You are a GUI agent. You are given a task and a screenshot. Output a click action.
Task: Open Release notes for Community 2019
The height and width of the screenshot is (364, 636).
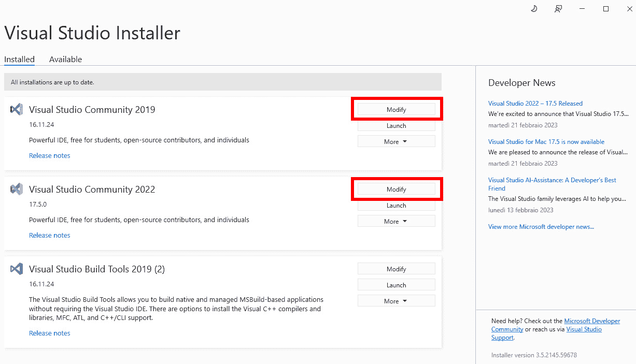(x=49, y=155)
